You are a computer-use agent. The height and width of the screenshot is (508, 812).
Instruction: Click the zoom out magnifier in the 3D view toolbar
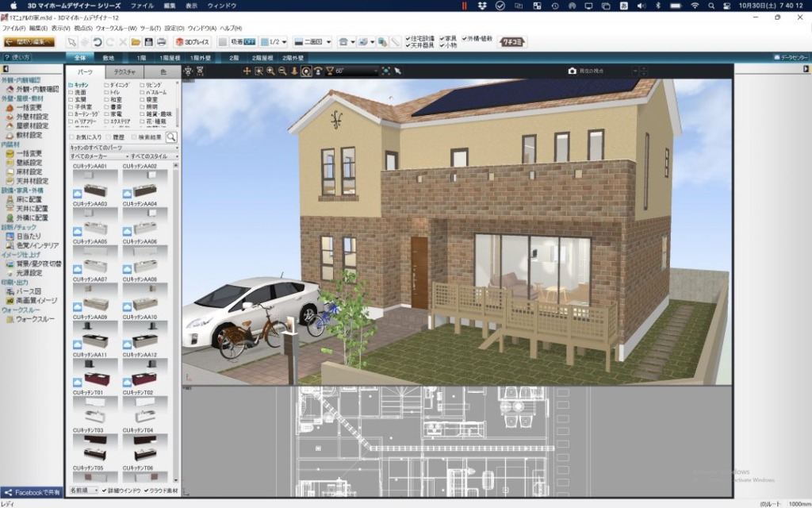(283, 71)
